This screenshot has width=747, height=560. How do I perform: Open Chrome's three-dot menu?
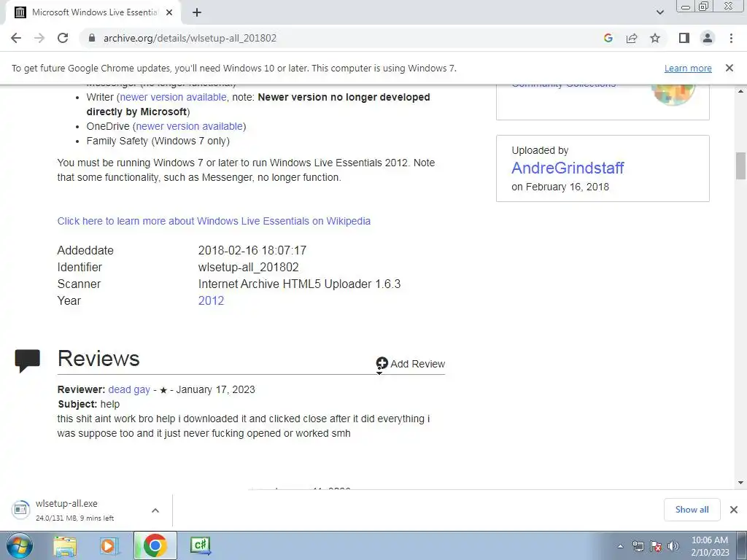click(731, 38)
